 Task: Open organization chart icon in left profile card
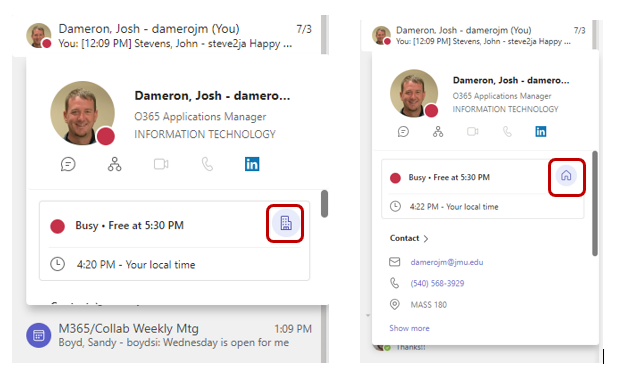tap(115, 164)
